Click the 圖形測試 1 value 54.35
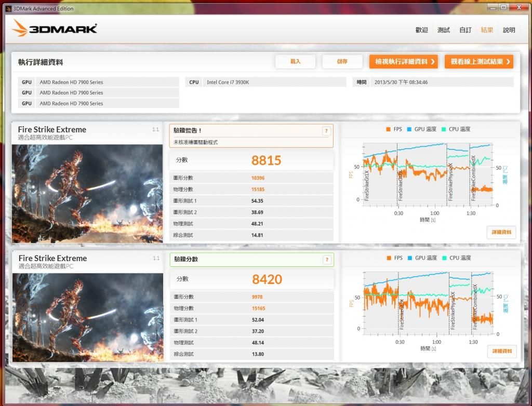This screenshot has width=532, height=406. click(x=257, y=201)
